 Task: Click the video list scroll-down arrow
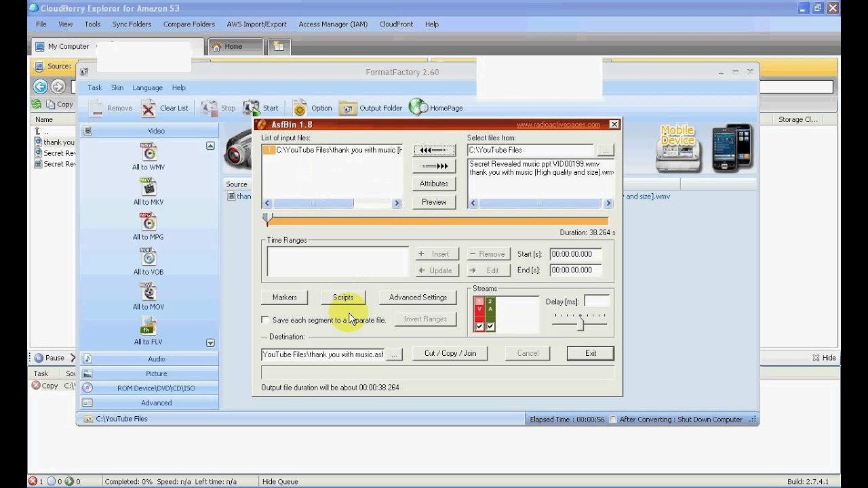pyautogui.click(x=210, y=343)
